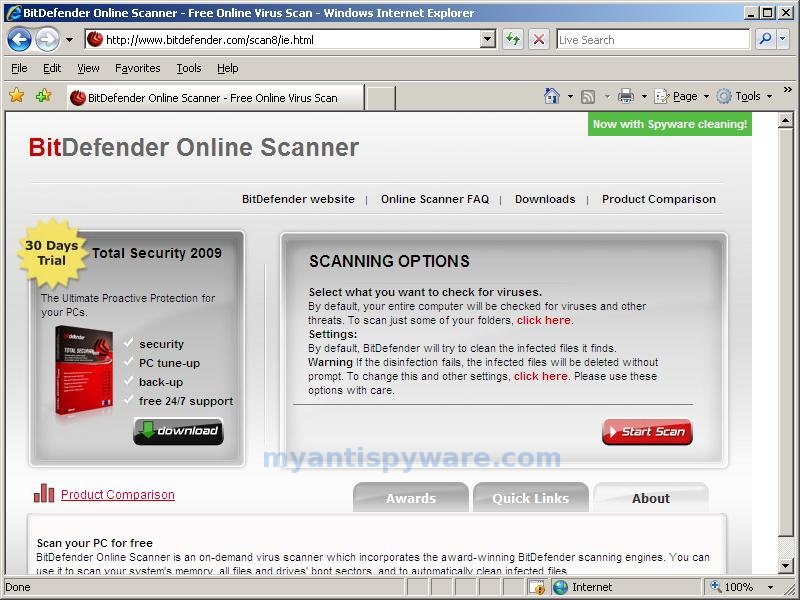Open the Favorites menu
800x600 pixels.
pos(137,68)
